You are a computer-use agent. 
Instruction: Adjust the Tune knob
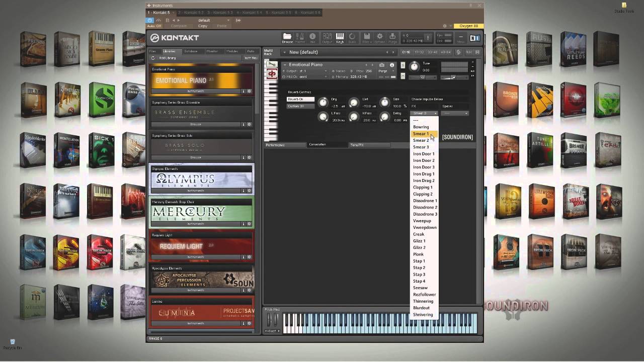click(x=414, y=67)
